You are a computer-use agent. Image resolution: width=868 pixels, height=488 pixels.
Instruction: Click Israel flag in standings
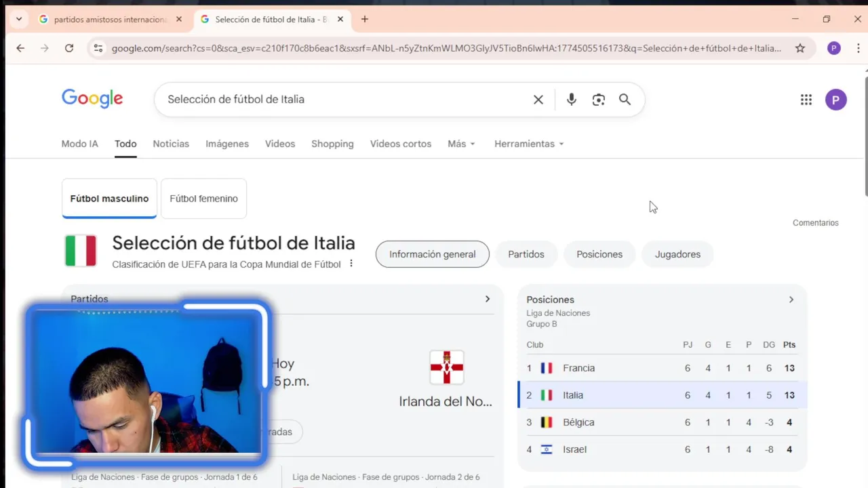(547, 449)
